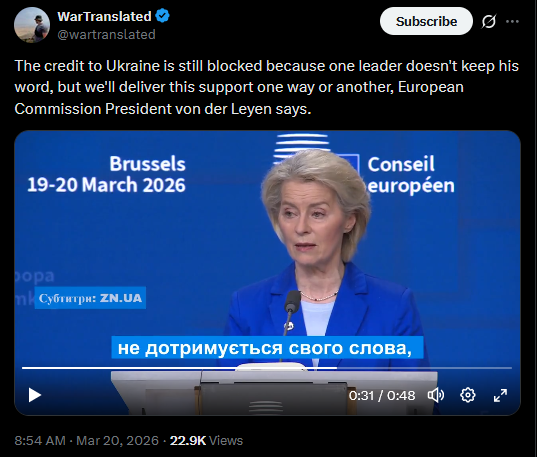Click the ZN.UA subtitles watermark
The width and height of the screenshot is (537, 457).
(90, 298)
